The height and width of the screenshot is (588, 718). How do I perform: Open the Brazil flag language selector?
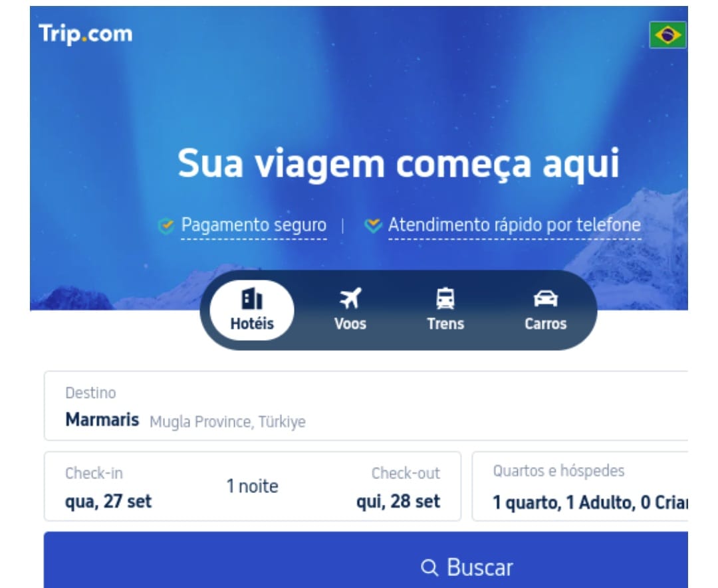tap(667, 35)
